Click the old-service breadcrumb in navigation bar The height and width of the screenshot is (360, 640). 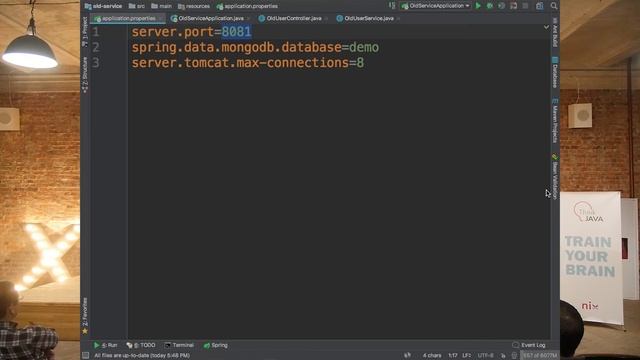point(103,6)
